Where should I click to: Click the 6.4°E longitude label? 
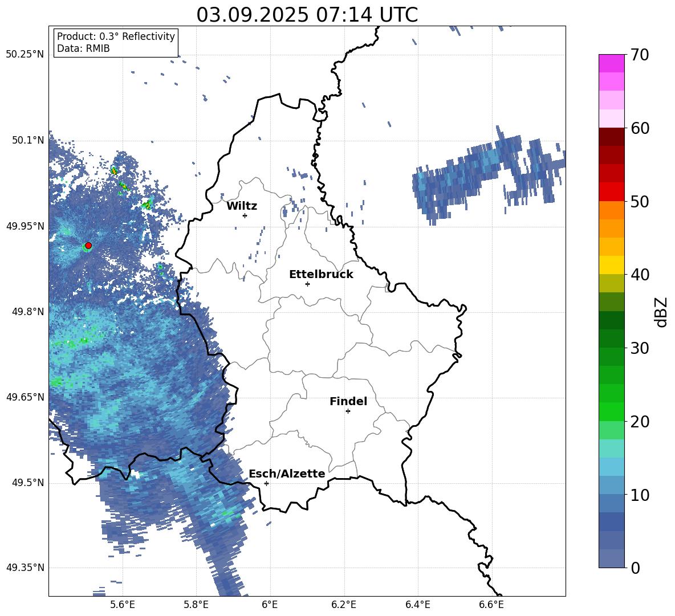417,605
